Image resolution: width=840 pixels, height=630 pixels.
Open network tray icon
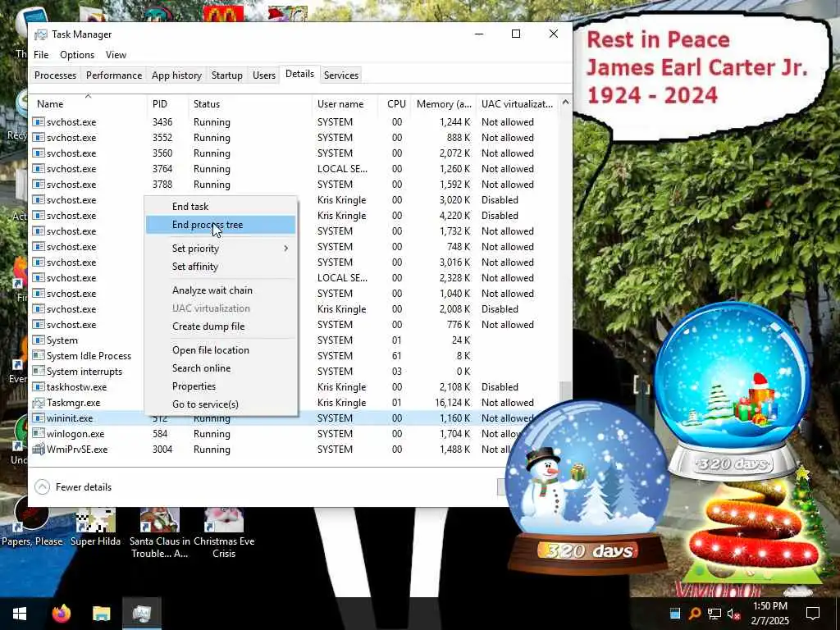click(x=714, y=614)
